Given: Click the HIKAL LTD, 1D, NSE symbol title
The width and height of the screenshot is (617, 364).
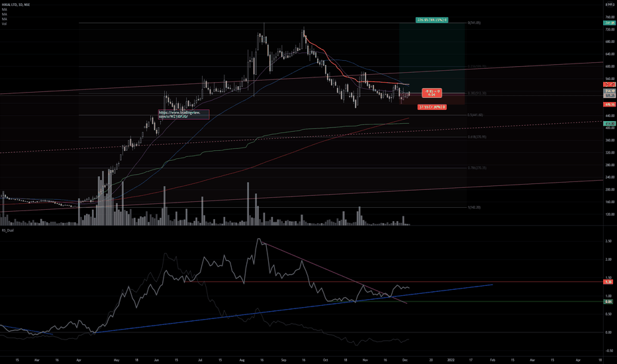Looking at the screenshot, I should tap(16, 5).
